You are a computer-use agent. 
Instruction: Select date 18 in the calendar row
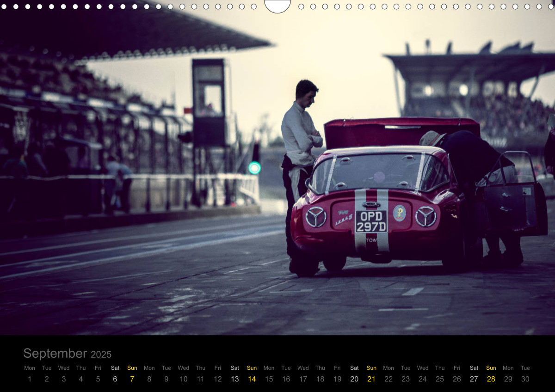pos(321,379)
